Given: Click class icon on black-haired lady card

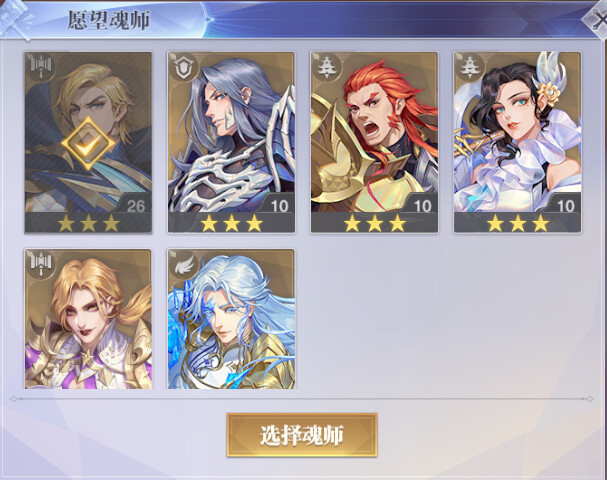Looking at the screenshot, I should coord(470,68).
